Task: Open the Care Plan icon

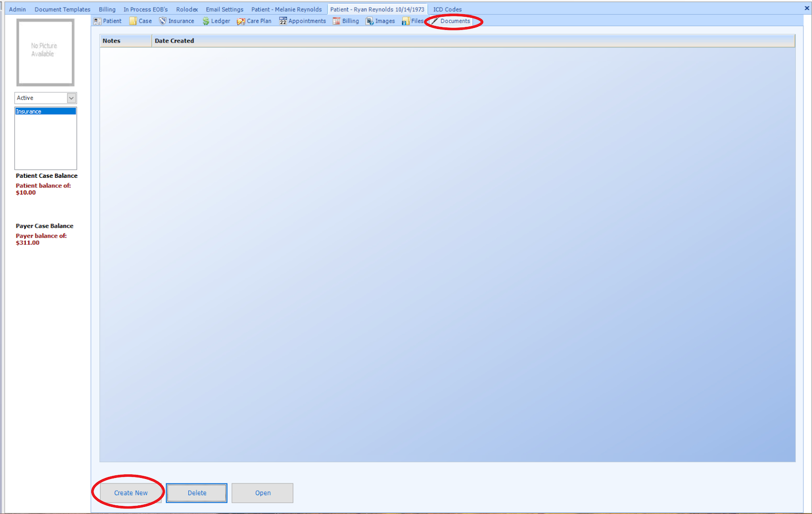Action: [x=241, y=21]
